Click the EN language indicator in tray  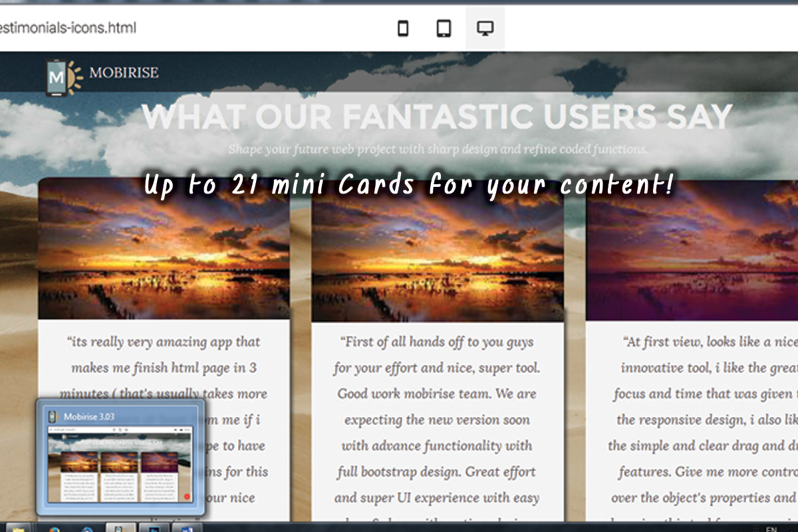[x=771, y=529]
